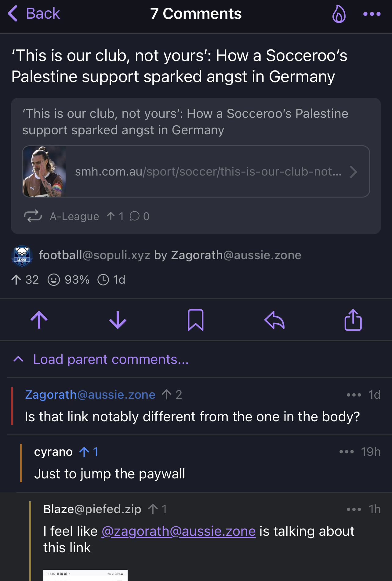Tap the flame sort icon in header
This screenshot has height=581, width=392.
[x=339, y=14]
